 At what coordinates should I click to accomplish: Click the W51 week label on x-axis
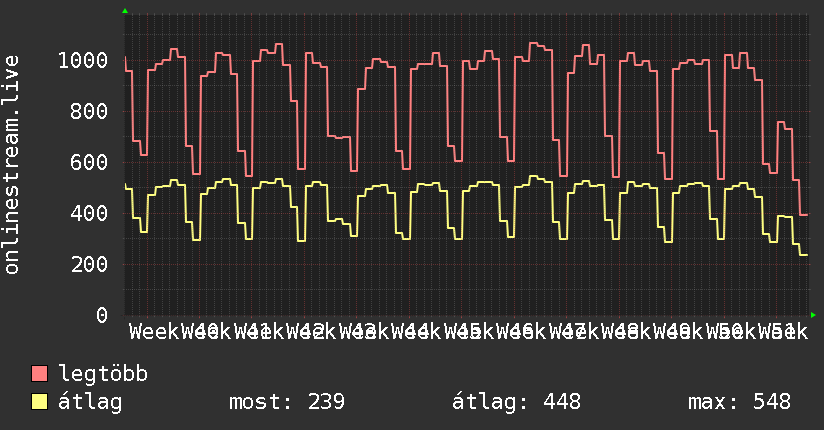(777, 331)
